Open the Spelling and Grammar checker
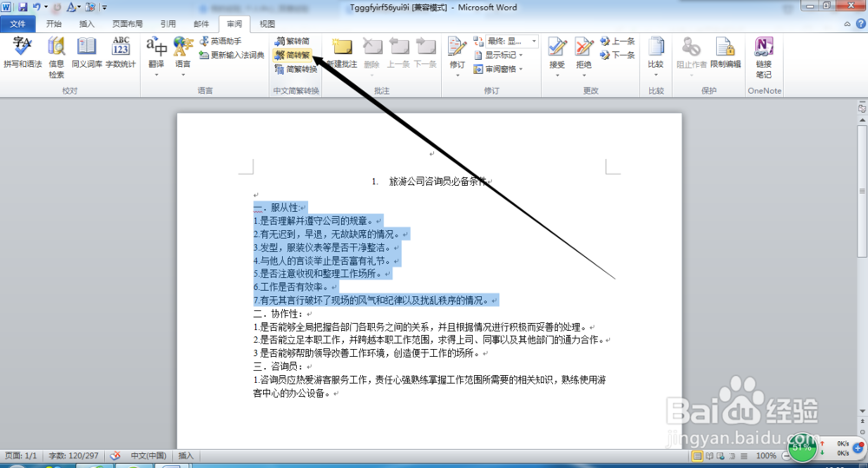Image resolution: width=868 pixels, height=468 pixels. click(23, 53)
